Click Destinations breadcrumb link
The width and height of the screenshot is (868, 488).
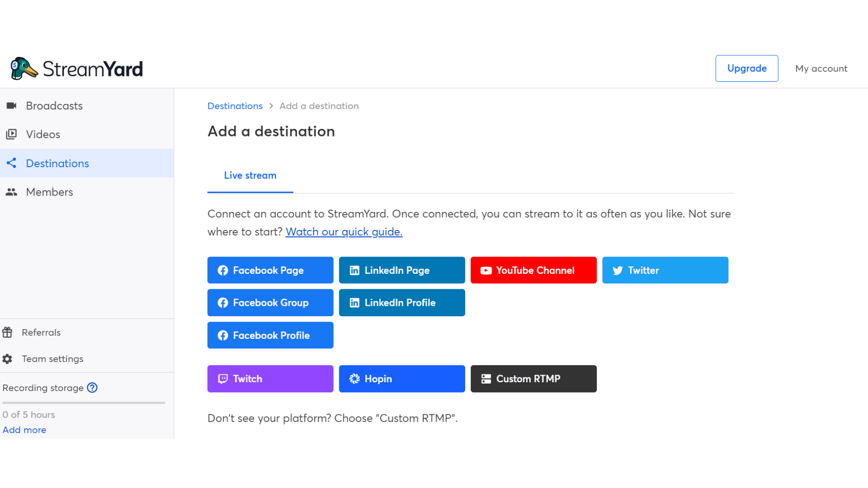tap(235, 106)
